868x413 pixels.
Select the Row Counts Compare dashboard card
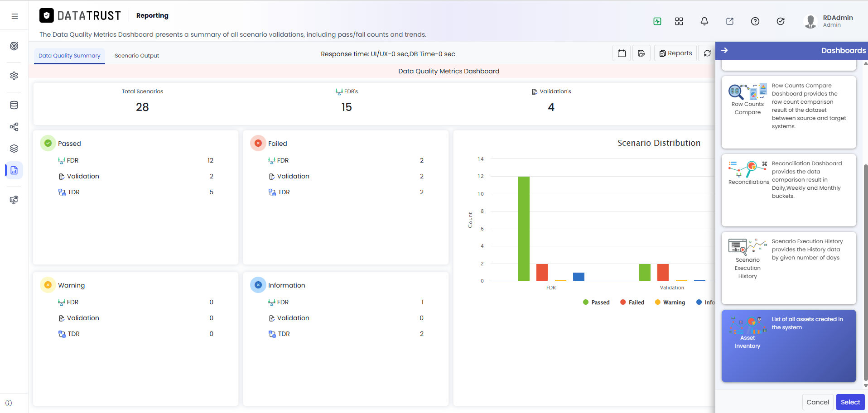pos(789,112)
